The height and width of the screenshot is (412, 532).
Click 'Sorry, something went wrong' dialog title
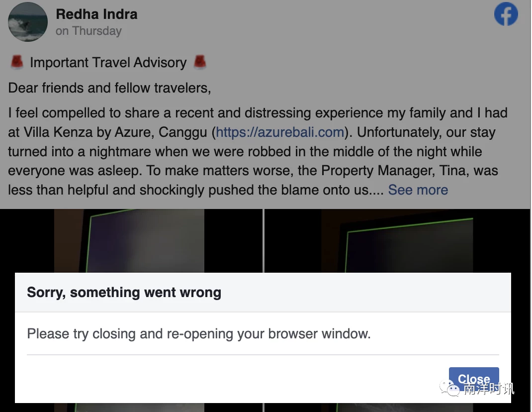124,293
